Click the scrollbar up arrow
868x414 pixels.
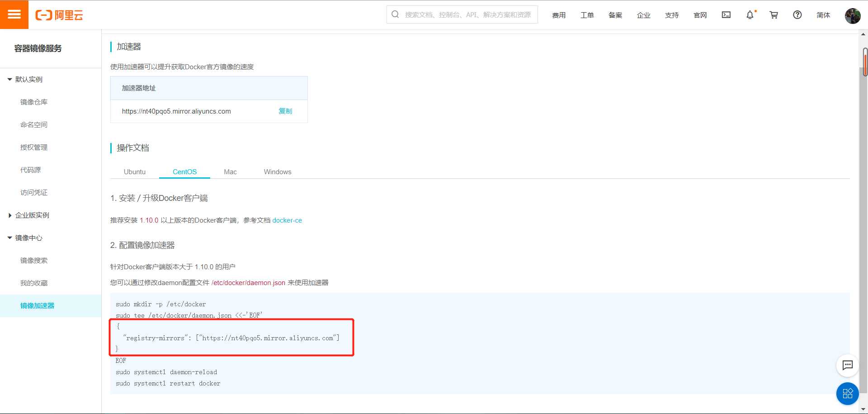click(864, 34)
